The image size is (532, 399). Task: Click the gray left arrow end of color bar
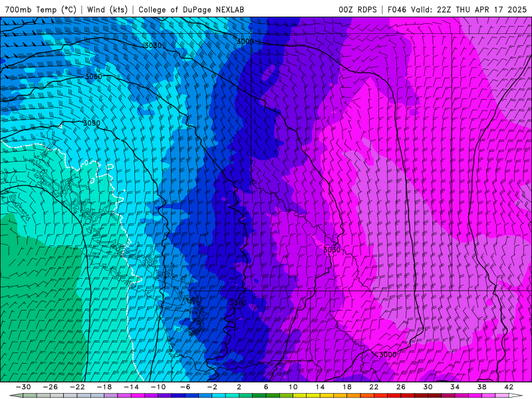pos(15,396)
